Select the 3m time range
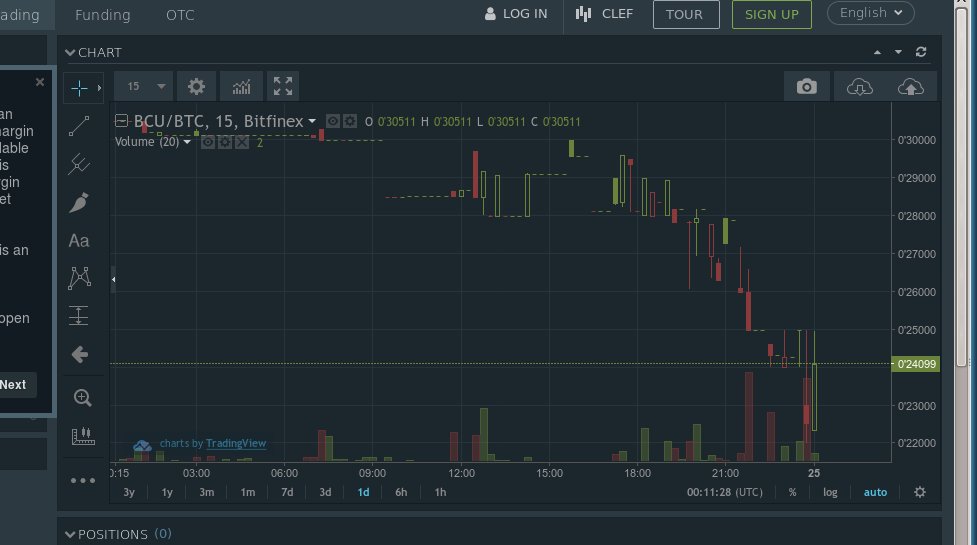Viewport: 977px width, 545px height. [x=206, y=492]
